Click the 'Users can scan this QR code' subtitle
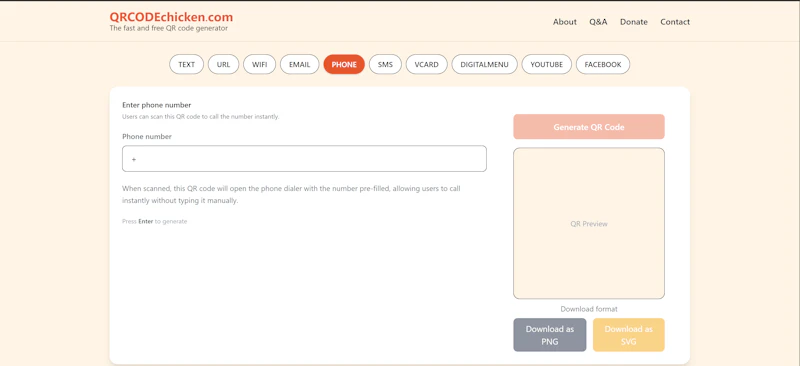800x366 pixels. (201, 117)
